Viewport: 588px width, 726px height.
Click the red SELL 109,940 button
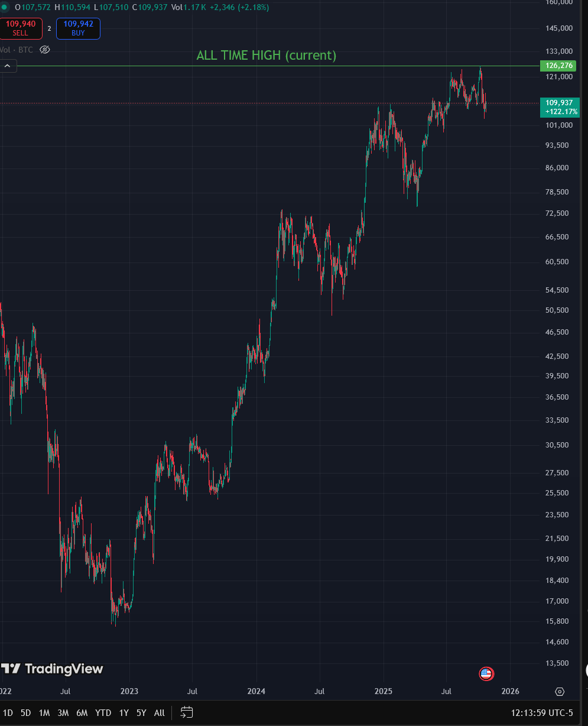click(x=20, y=28)
